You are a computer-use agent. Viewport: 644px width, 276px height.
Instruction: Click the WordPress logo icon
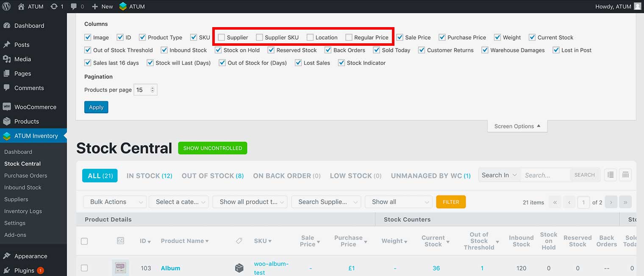coord(6,6)
